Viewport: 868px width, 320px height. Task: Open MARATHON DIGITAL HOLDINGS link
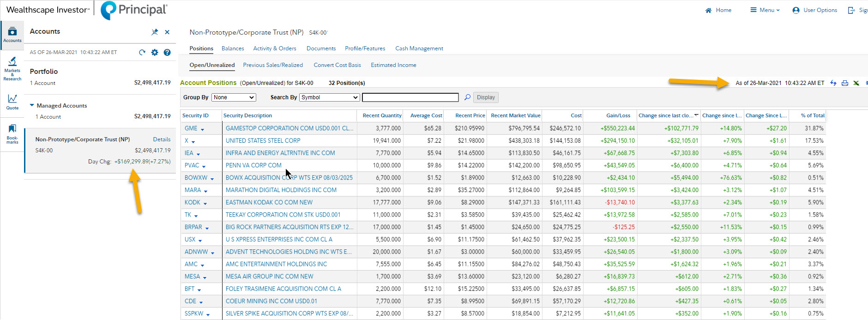pos(281,190)
